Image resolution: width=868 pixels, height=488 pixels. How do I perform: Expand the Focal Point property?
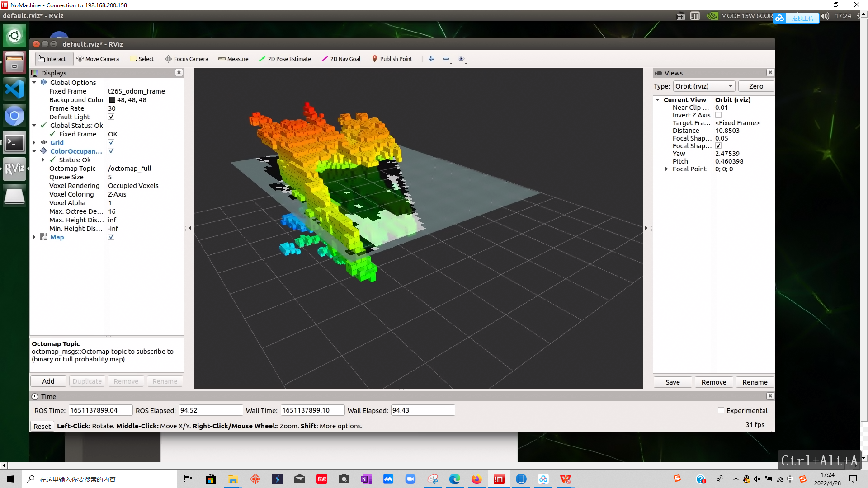pyautogui.click(x=666, y=169)
